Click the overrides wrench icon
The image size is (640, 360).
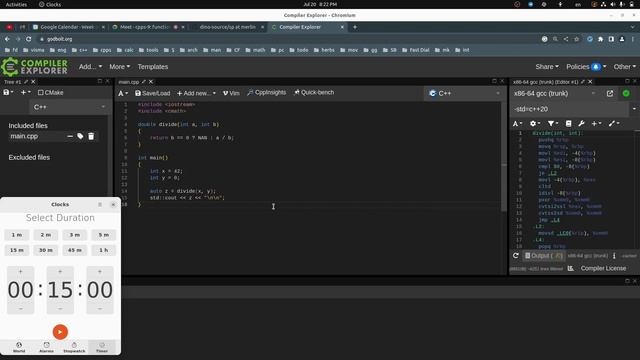(x=582, y=123)
